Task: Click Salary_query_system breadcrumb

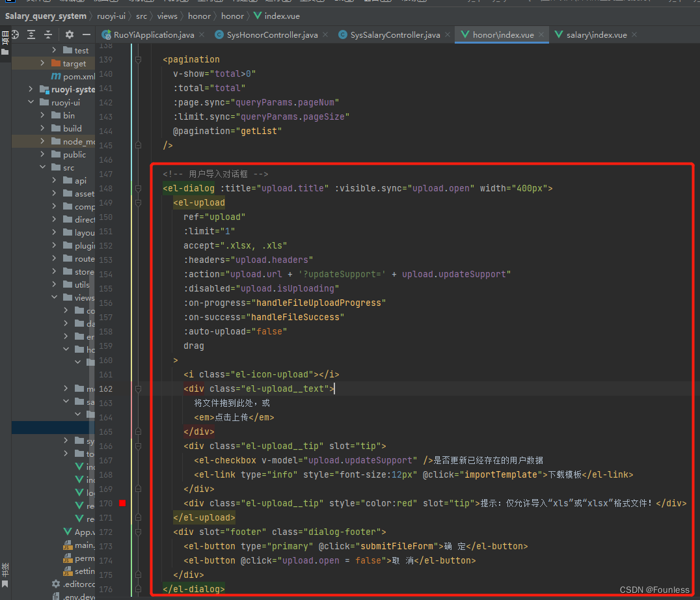Action: click(x=46, y=16)
